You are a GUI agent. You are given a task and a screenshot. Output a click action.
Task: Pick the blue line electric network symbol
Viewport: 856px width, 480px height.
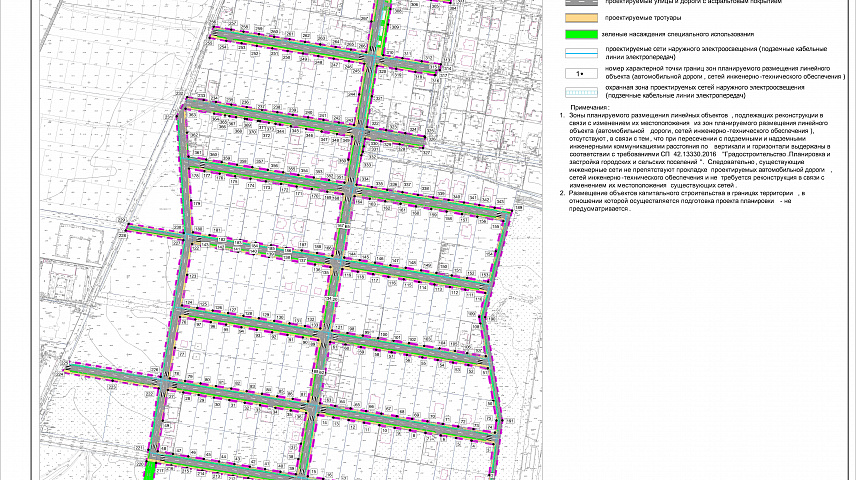577,52
